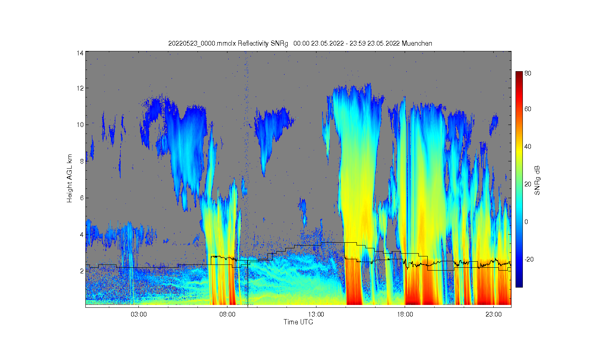
Task: Click the height axis value 14
Action: click(x=81, y=53)
